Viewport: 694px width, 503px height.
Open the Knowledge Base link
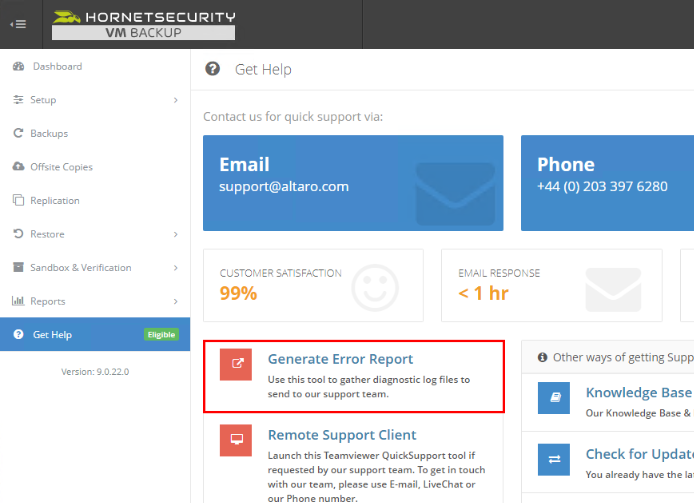(638, 392)
